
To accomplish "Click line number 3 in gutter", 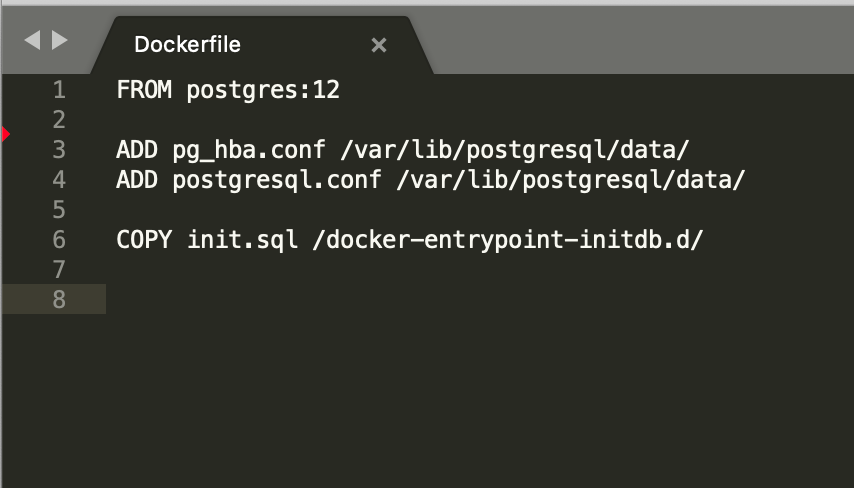I will (59, 150).
